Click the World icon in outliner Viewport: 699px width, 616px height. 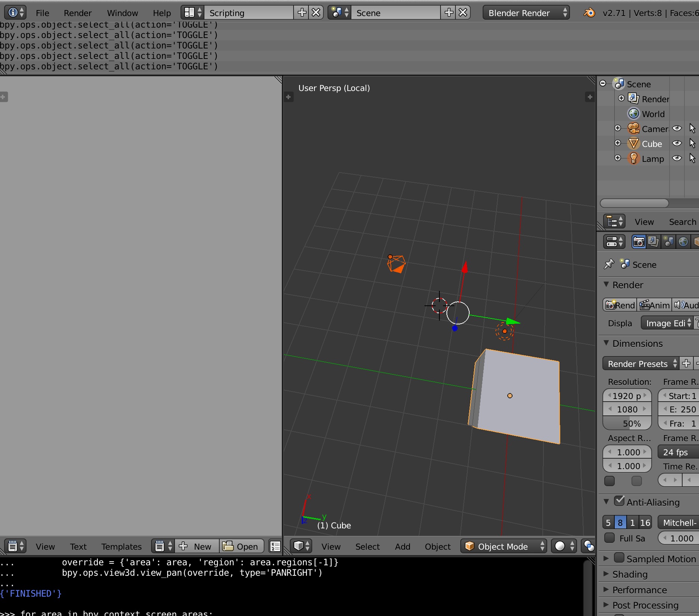coord(633,114)
